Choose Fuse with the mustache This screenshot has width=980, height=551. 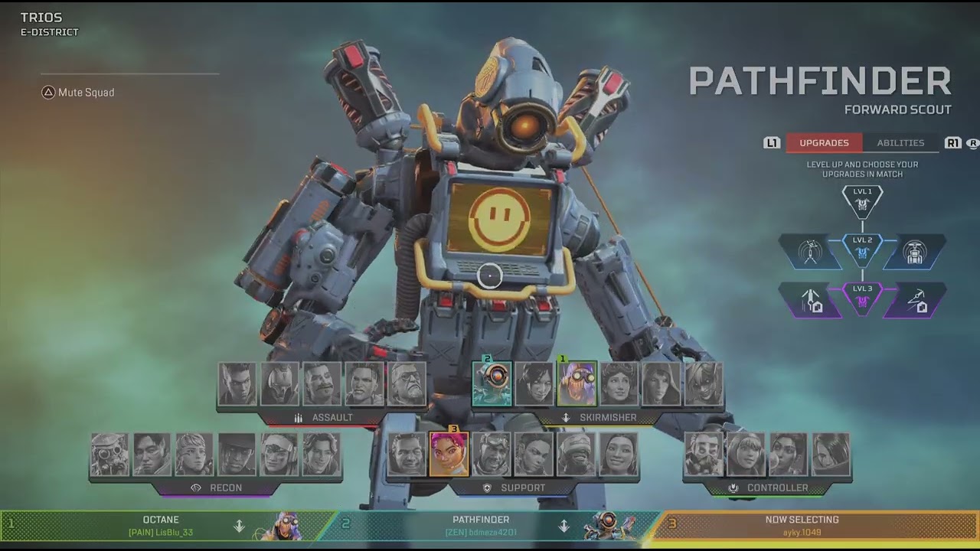pyautogui.click(x=322, y=384)
